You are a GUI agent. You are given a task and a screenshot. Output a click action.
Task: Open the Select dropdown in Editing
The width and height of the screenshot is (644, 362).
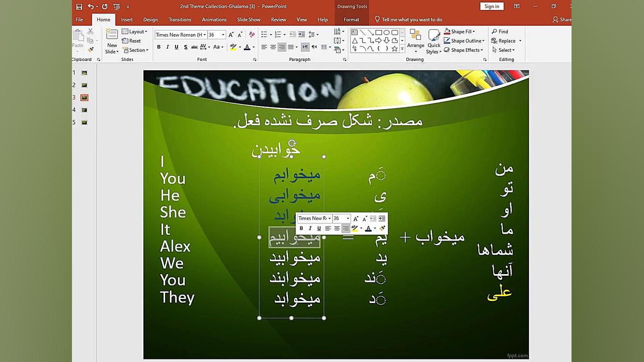(503, 50)
